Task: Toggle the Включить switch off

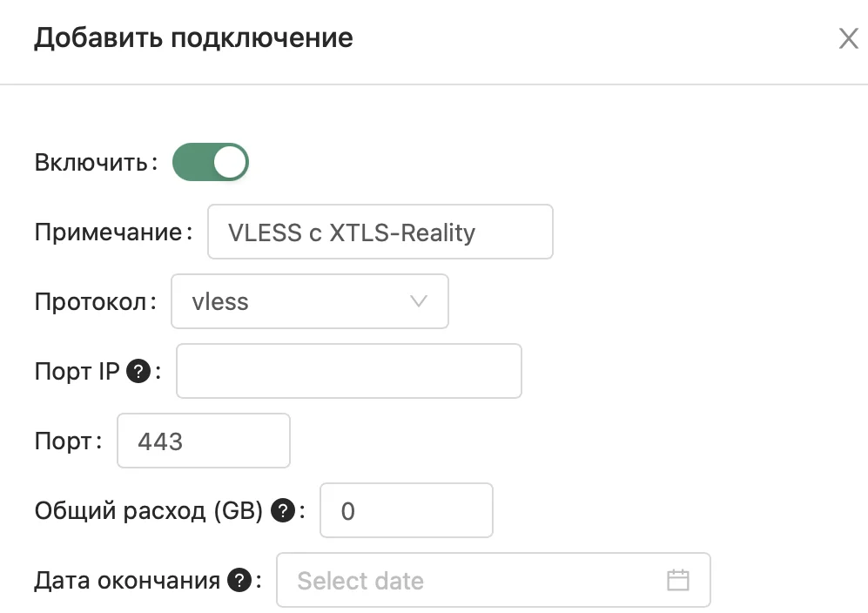Action: [x=211, y=163]
